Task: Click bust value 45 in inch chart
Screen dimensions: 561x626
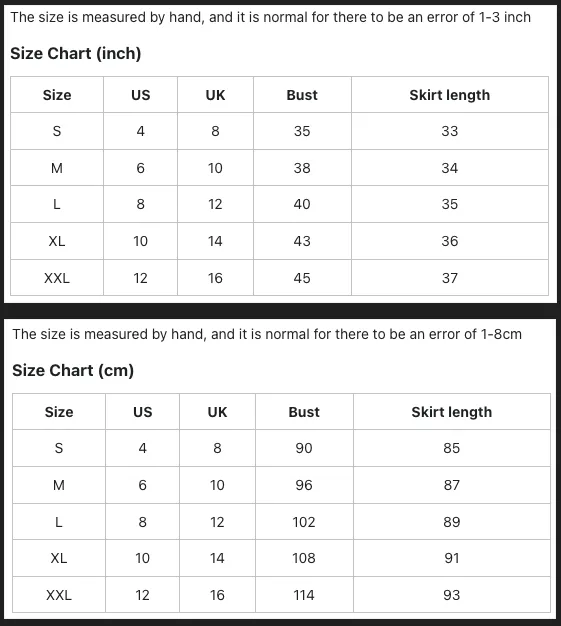Action: tap(302, 278)
